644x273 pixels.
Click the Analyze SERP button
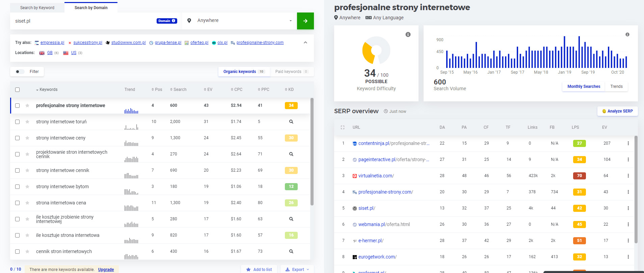[x=617, y=111]
